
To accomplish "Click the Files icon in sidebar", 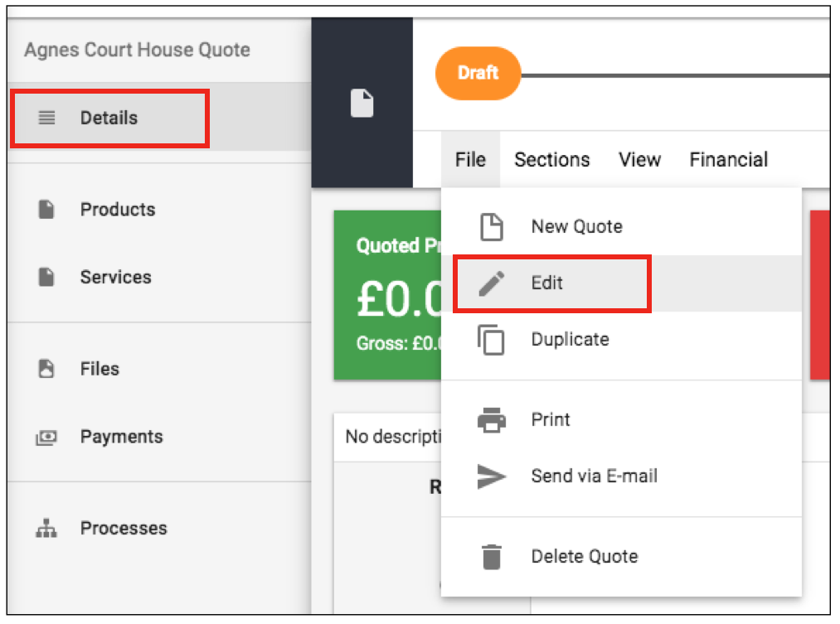I will (46, 369).
